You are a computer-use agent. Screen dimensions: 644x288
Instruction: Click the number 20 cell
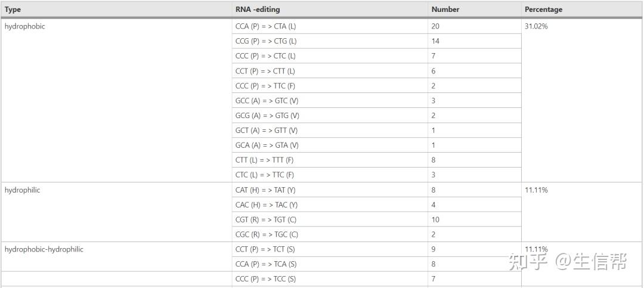pyautogui.click(x=435, y=26)
